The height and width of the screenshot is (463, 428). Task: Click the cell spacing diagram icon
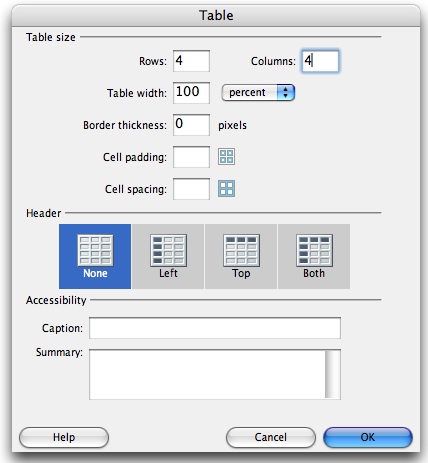click(x=226, y=188)
